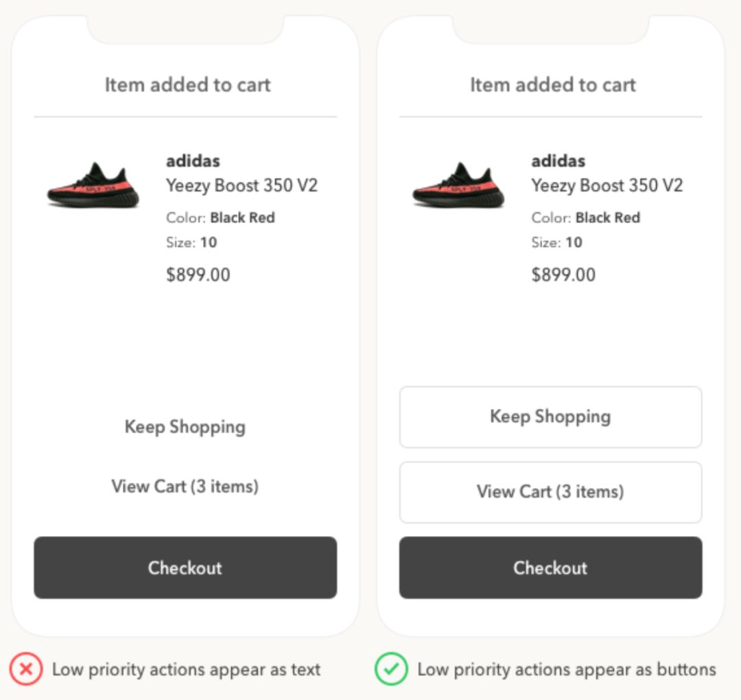Click the red X icon at bottom left
The width and height of the screenshot is (741, 700).
26,669
